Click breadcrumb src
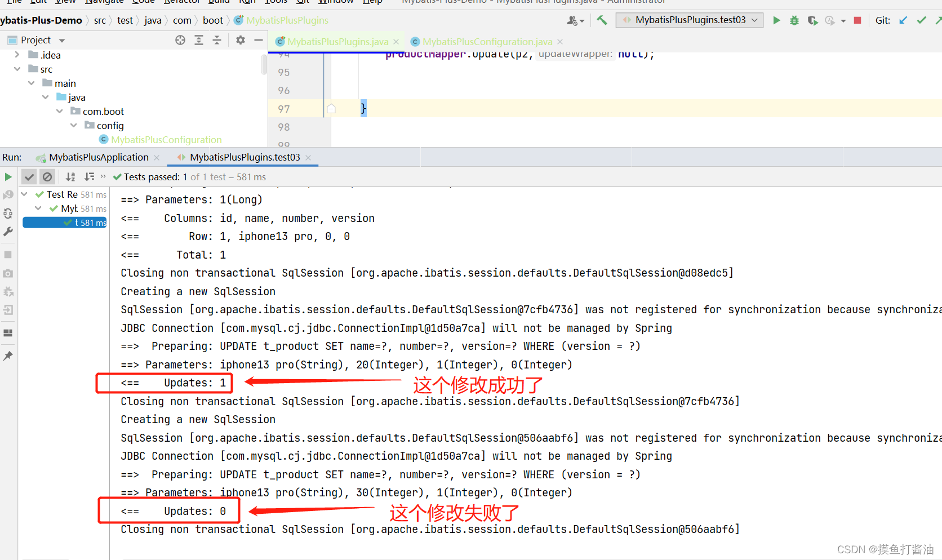Viewport: 942px width, 560px height. point(100,20)
